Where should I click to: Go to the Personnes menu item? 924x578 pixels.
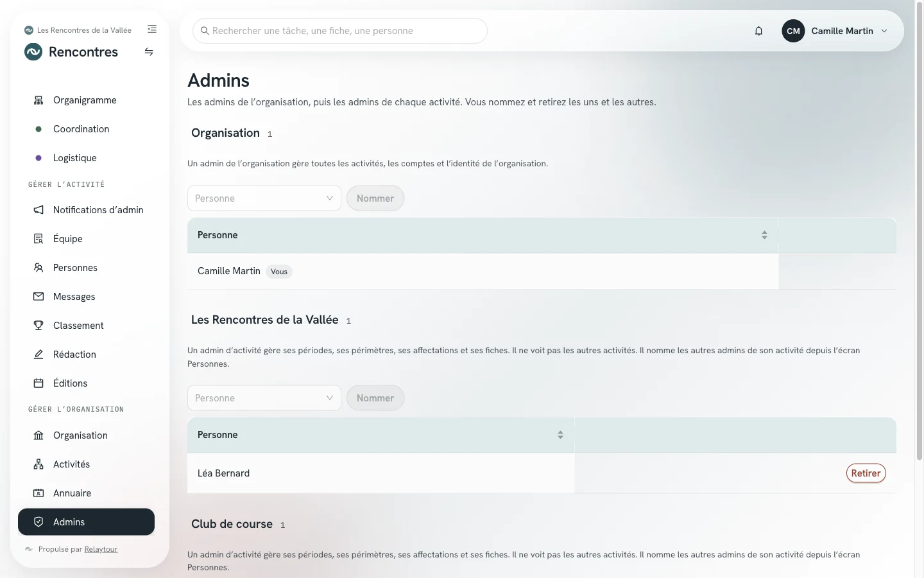click(86, 268)
